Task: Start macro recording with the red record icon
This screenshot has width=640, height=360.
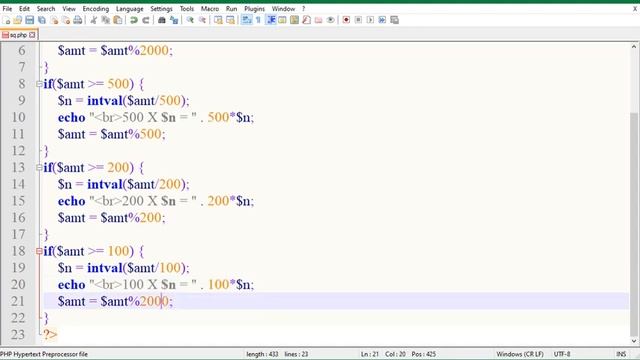Action: coord(346,20)
